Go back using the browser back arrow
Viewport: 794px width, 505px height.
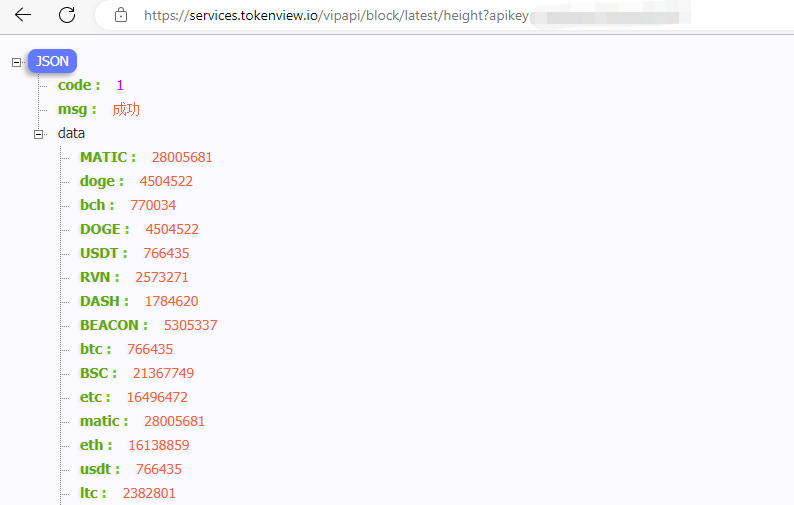click(x=23, y=15)
